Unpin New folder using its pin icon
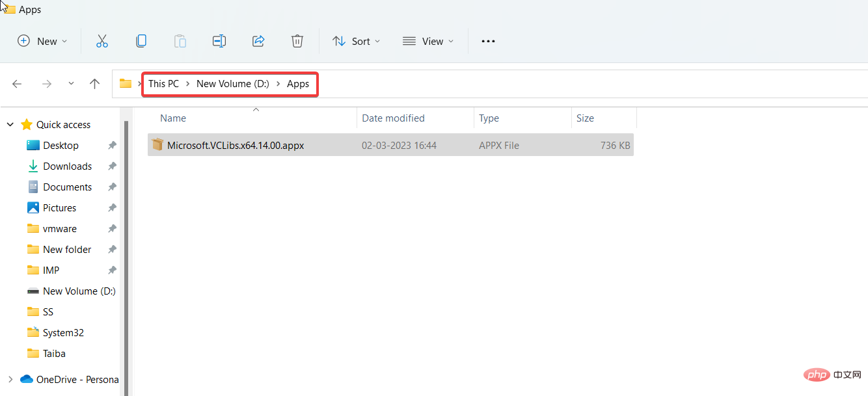This screenshot has height=396, width=868. [x=112, y=250]
